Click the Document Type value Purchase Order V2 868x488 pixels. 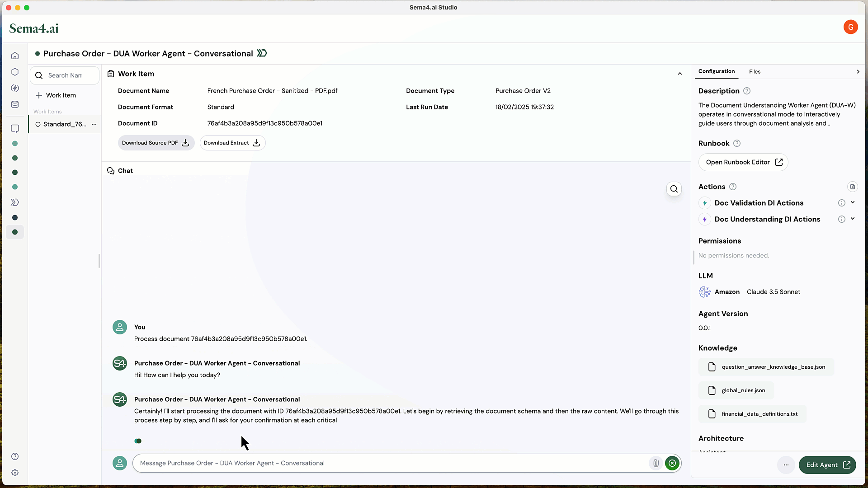pyautogui.click(x=523, y=91)
